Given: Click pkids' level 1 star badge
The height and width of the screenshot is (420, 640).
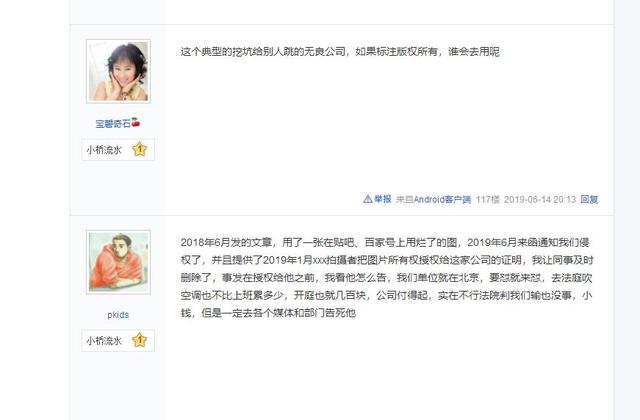Looking at the screenshot, I should 140,340.
